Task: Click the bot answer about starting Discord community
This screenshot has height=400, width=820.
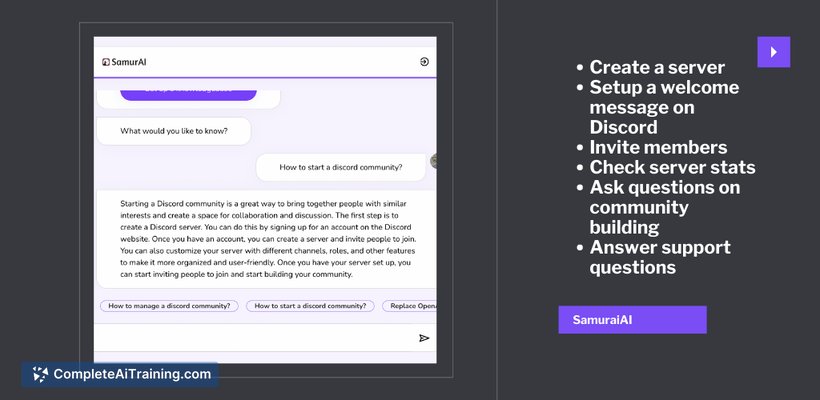Action: [267, 239]
